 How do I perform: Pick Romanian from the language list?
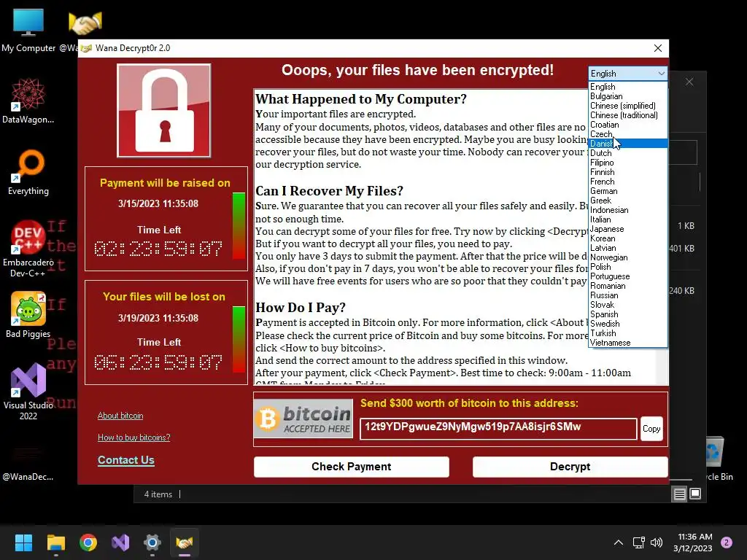[x=628, y=286]
